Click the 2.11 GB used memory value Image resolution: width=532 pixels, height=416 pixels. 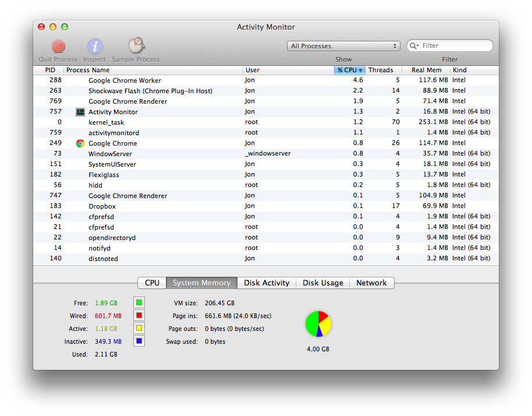(x=106, y=354)
